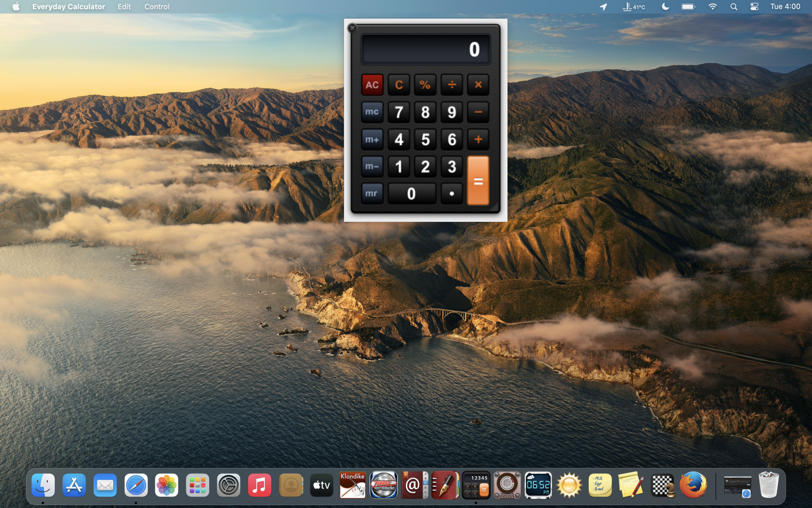Click the decimal point key
Image resolution: width=812 pixels, height=508 pixels.
pyautogui.click(x=451, y=194)
